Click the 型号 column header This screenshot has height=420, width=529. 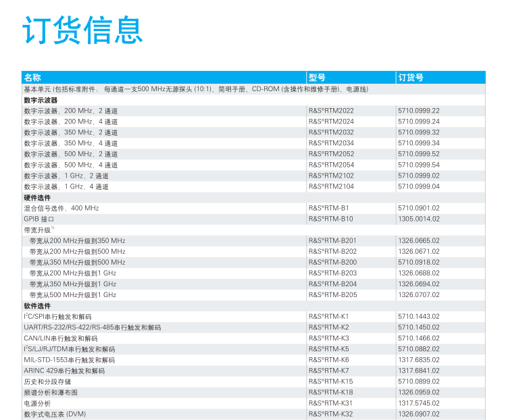(317, 78)
